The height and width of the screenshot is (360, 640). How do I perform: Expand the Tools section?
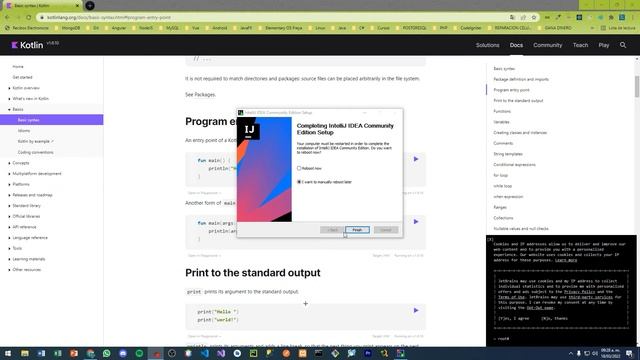click(17, 248)
